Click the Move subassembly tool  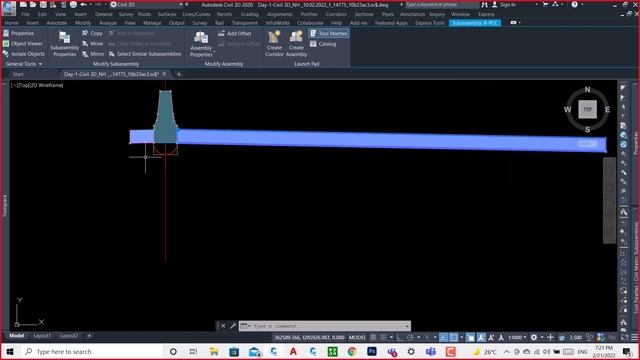93,44
